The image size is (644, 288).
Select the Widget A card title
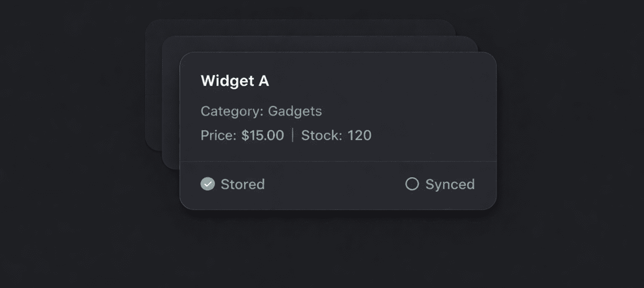235,81
